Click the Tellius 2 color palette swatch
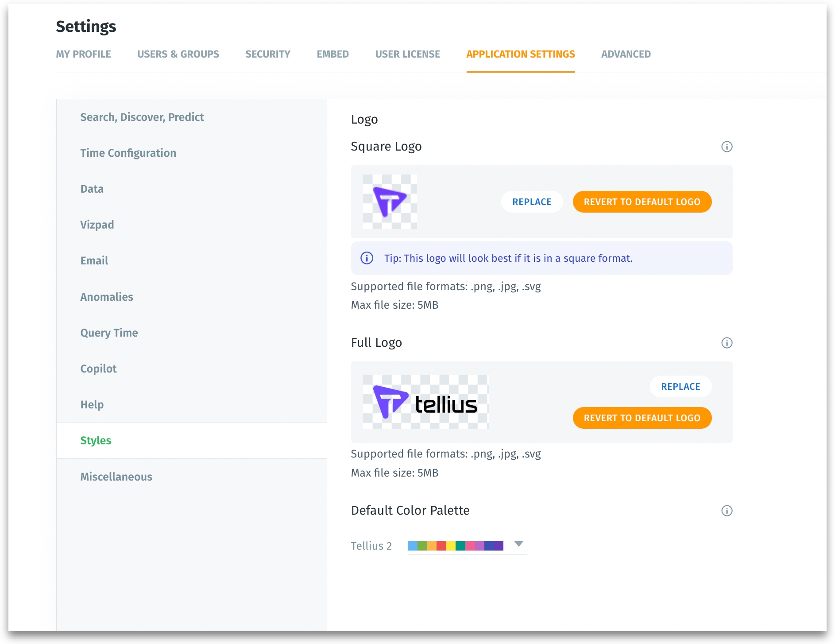Image resolution: width=835 pixels, height=644 pixels. [455, 546]
